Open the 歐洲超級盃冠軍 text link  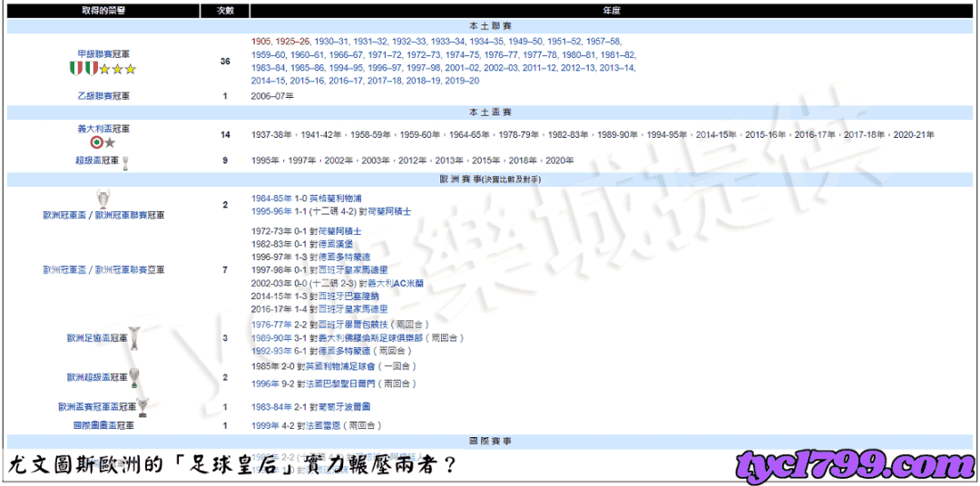coord(97,377)
